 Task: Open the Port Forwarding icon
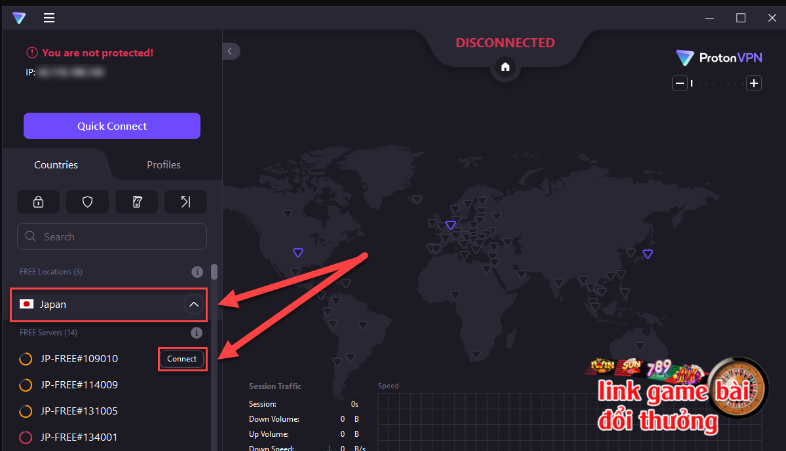click(x=185, y=202)
